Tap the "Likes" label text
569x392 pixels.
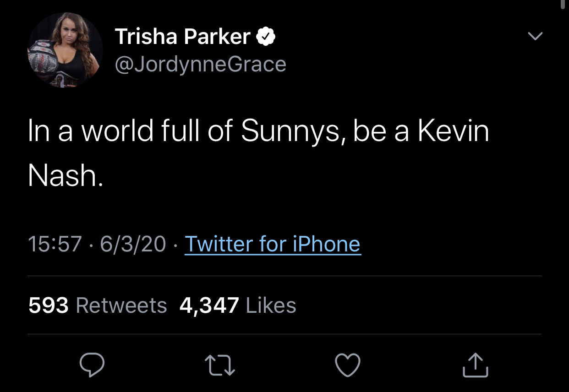(x=271, y=305)
